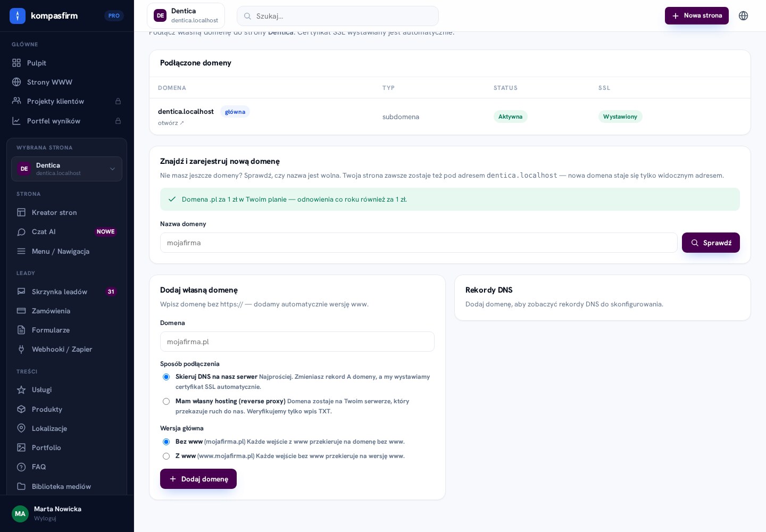Click the Dodaj domenę button

[x=198, y=479]
